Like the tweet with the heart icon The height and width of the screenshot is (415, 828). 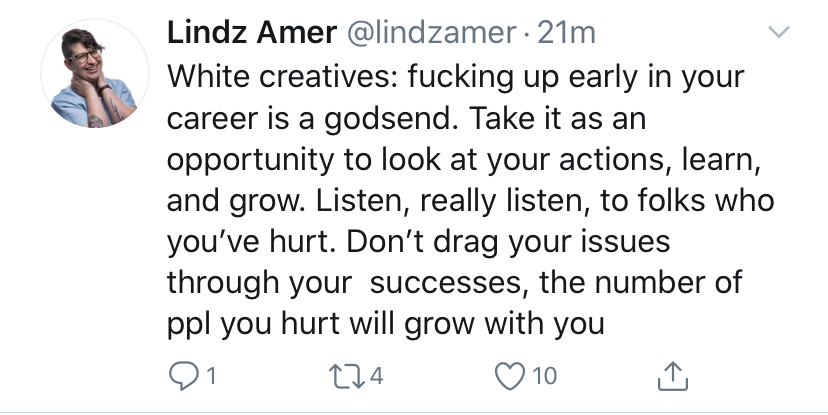(x=510, y=376)
